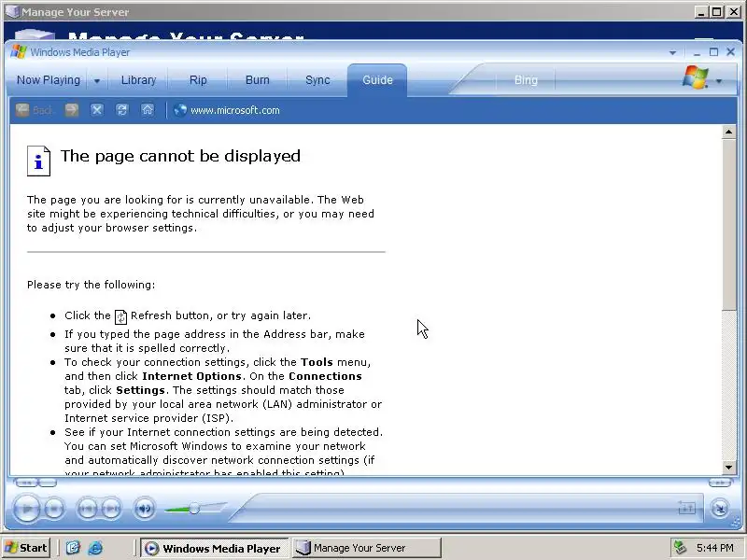Image resolution: width=747 pixels, height=560 pixels.
Task: Open the Bing tab
Action: pyautogui.click(x=526, y=80)
